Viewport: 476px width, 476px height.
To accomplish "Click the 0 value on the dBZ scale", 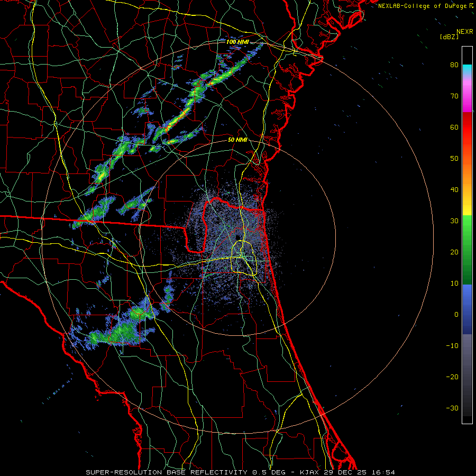I will 456,315.
